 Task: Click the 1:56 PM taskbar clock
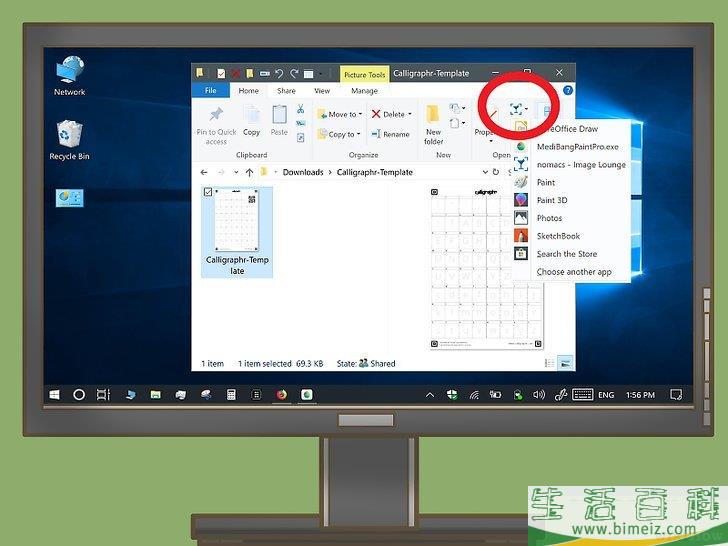click(640, 395)
